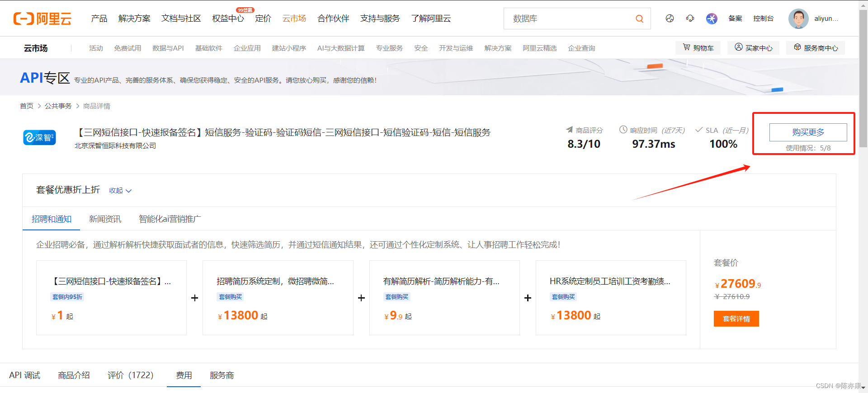Click vendor 北京深智恒际科技有限公司
The image size is (868, 393).
[115, 145]
